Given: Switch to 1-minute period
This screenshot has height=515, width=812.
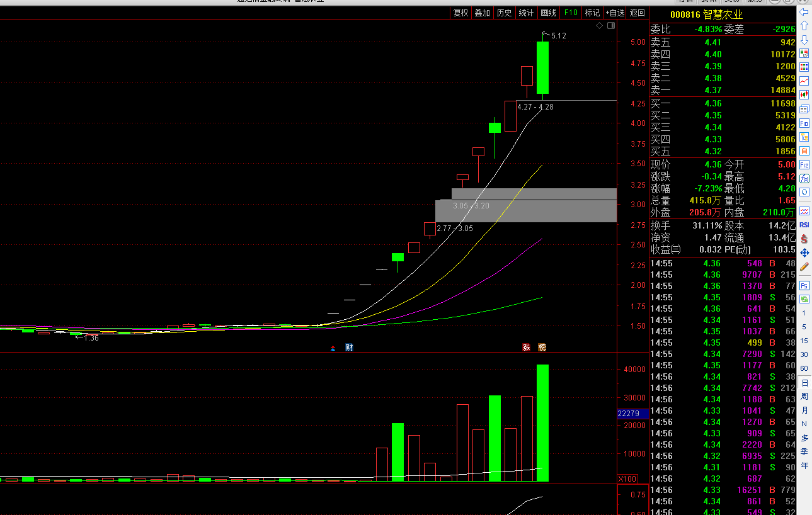Looking at the screenshot, I should click(804, 313).
